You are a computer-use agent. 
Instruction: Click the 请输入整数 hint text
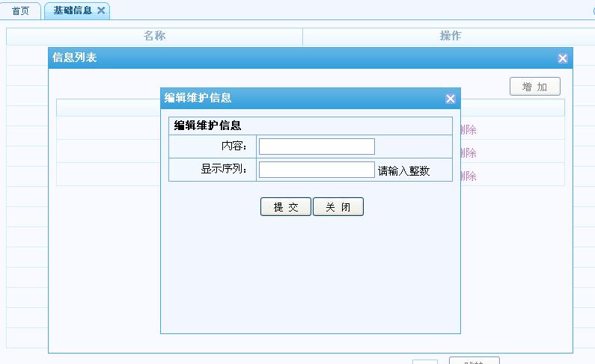click(404, 170)
